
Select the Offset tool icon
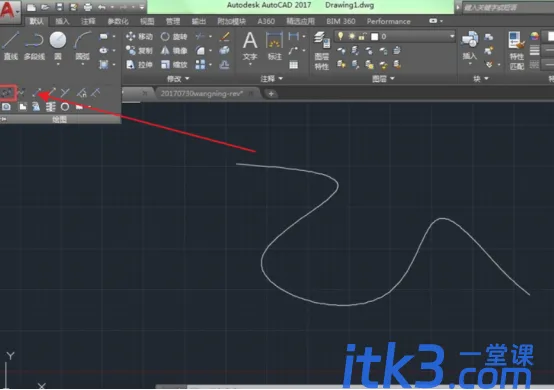[224, 65]
